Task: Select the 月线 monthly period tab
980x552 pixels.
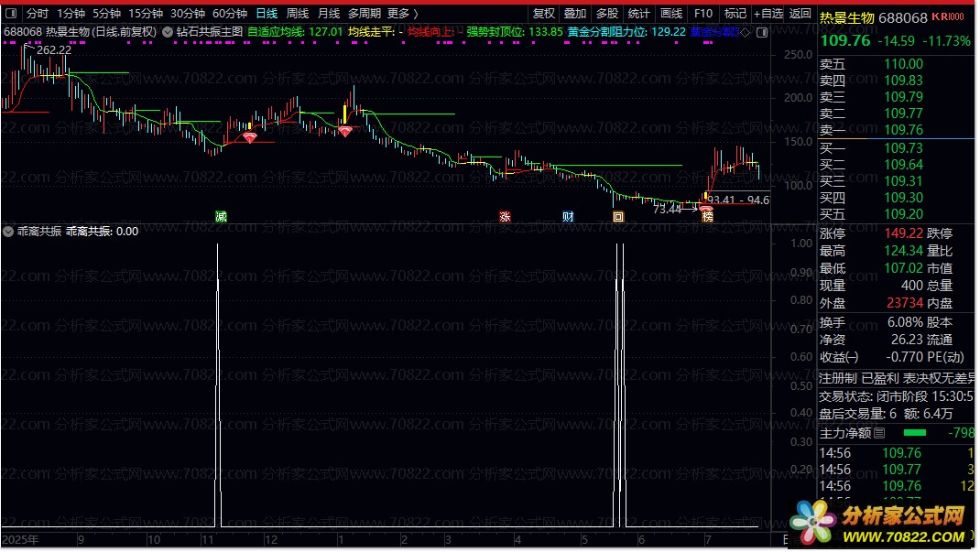Action: tap(329, 13)
